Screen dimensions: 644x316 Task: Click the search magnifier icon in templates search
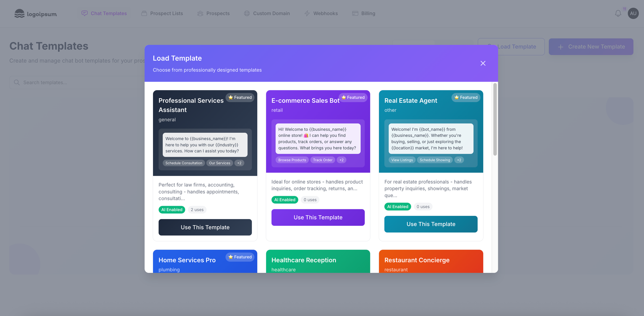[x=17, y=82]
